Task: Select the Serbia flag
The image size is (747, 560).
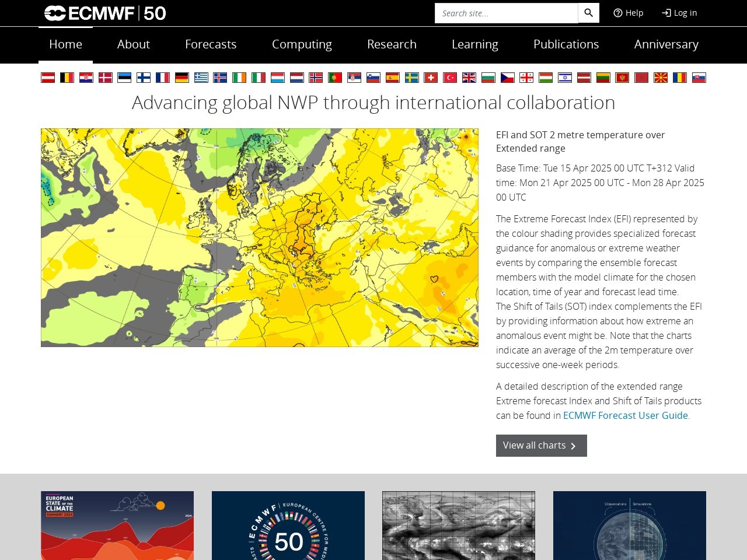Action: click(354, 78)
